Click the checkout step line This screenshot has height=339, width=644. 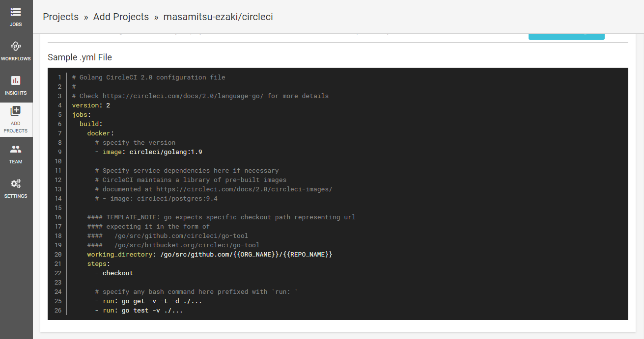click(114, 273)
